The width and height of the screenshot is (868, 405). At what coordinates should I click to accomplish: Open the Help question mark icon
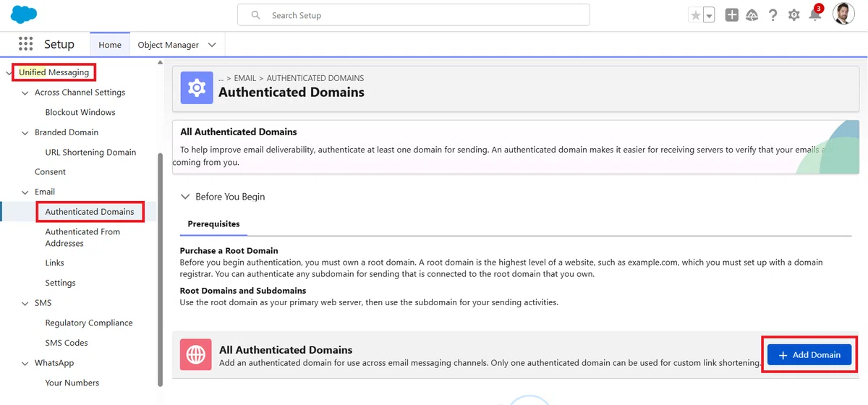coord(773,15)
